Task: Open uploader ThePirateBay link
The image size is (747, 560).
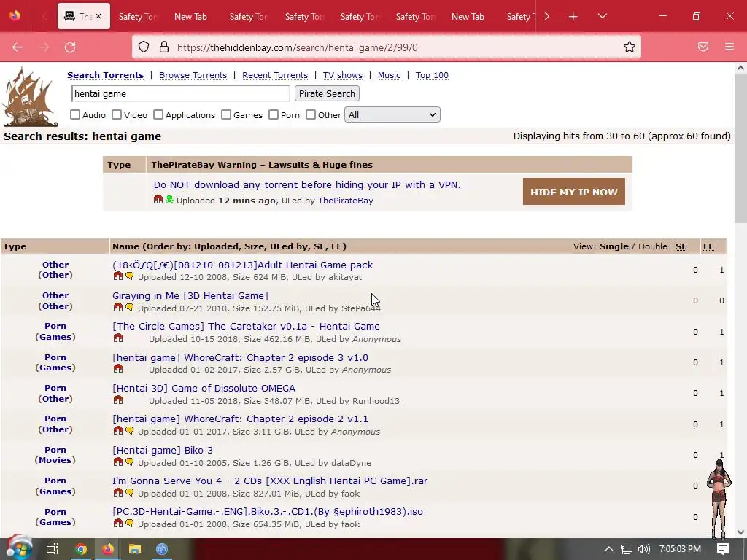Action: [345, 201]
